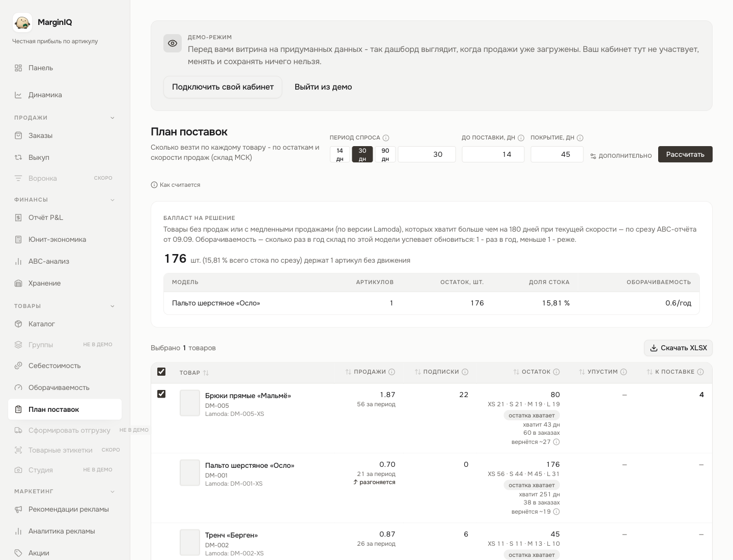Image resolution: width=733 pixels, height=560 pixels.
Task: Download the table via Скачать XLSX
Action: (x=679, y=348)
